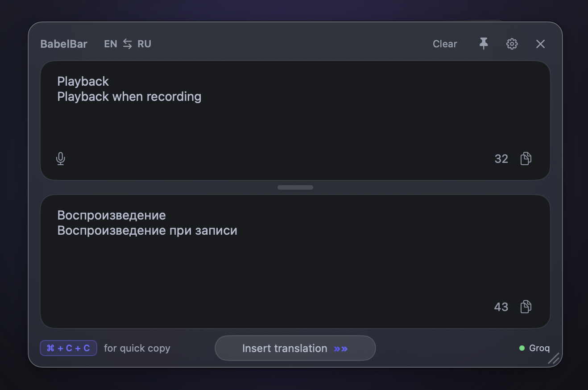The width and height of the screenshot is (588, 390).
Task: Click the translation character count 43
Action: (501, 307)
